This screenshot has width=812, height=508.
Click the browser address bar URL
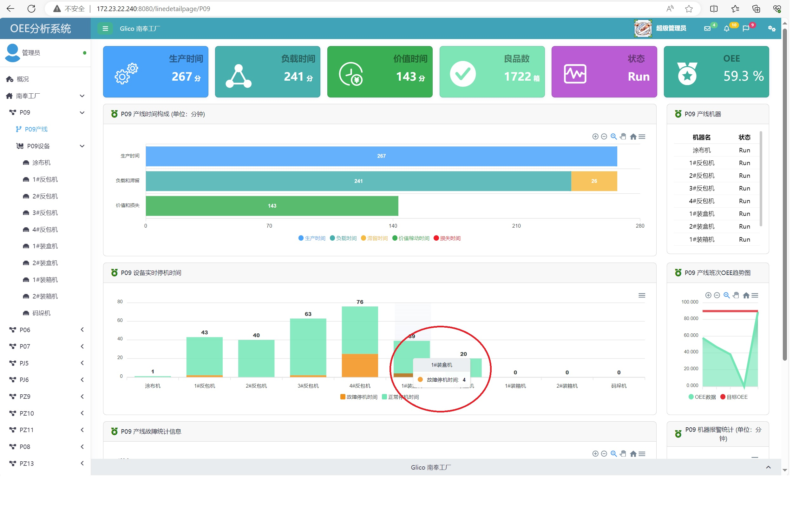(153, 9)
